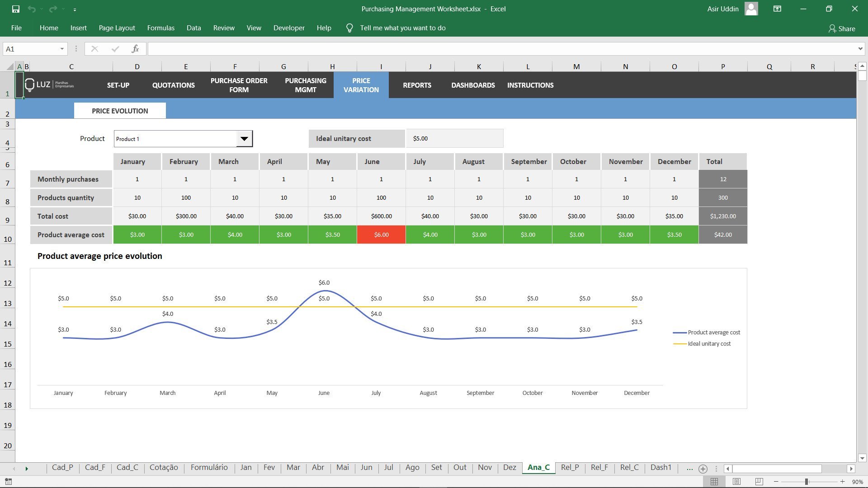Click the Ideal unitary cost $5.00 field

[x=454, y=139]
